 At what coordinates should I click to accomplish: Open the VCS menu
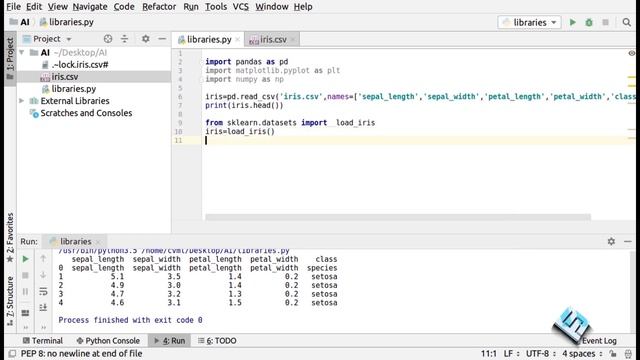tap(240, 7)
